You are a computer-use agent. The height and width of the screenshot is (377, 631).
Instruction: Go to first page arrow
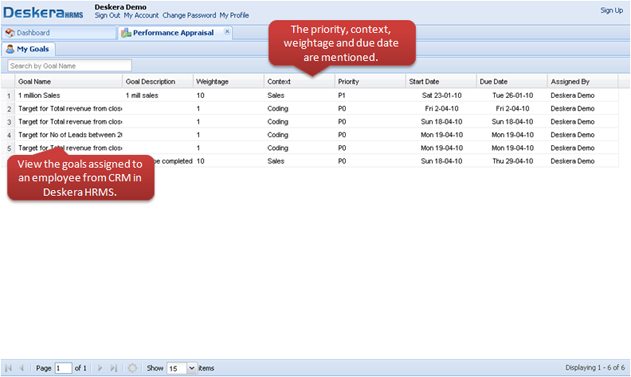point(8,368)
